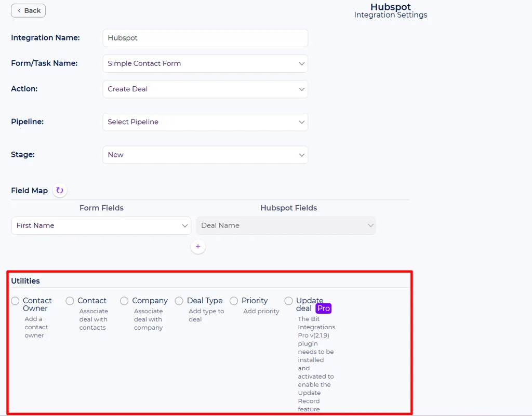Click 'Add a contact owner' description
The image size is (532, 416).
tap(36, 327)
